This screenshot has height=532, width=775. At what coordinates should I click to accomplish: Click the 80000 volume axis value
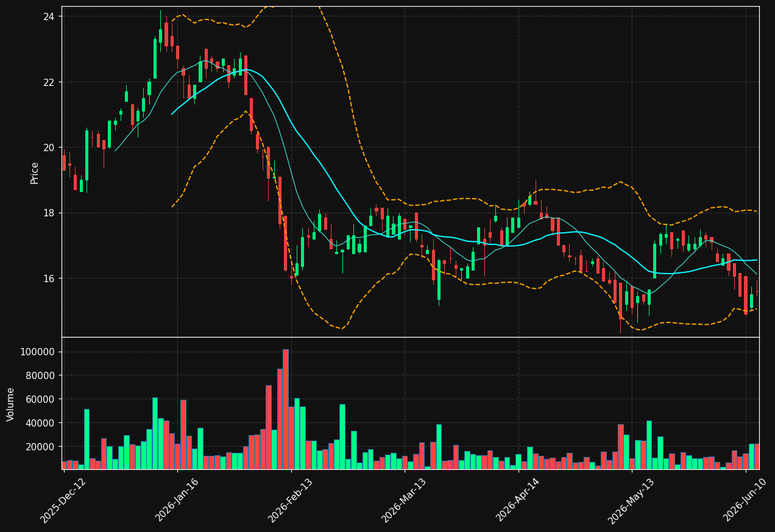point(40,376)
